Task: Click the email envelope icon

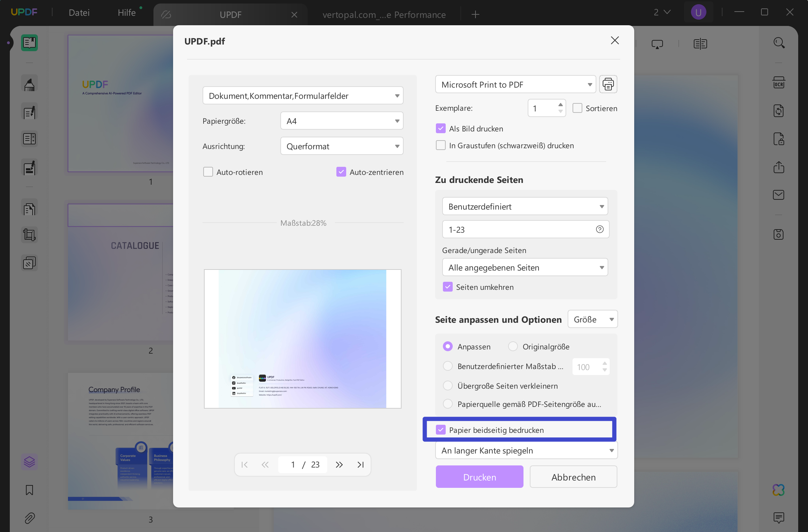Action: coord(779,195)
